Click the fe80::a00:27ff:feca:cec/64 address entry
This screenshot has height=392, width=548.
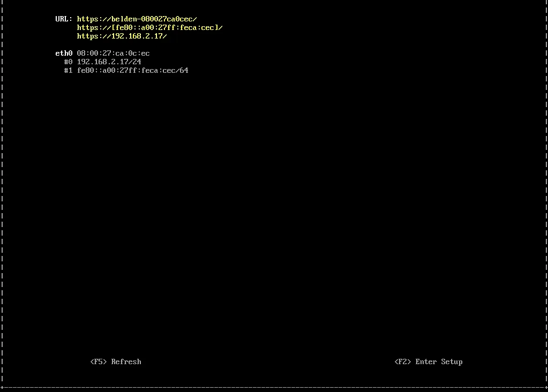click(x=132, y=70)
